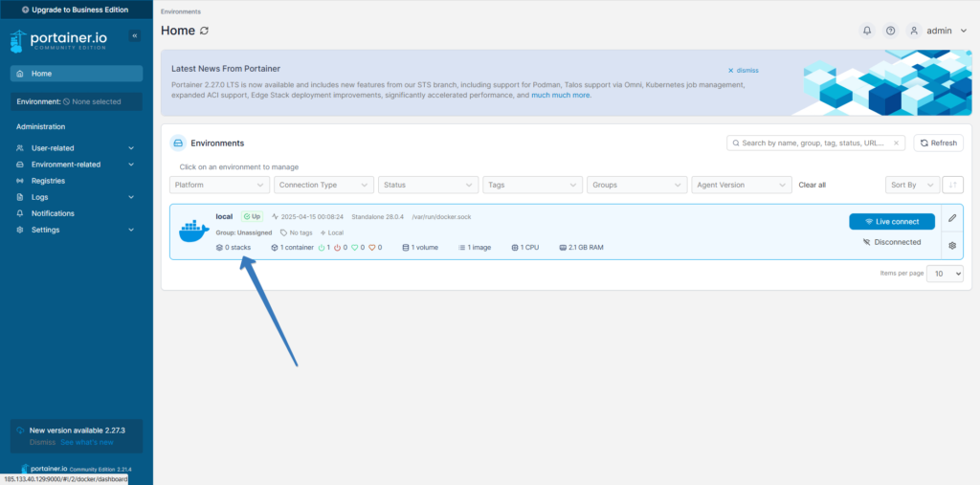Open the Tags filter dropdown

[x=532, y=185]
